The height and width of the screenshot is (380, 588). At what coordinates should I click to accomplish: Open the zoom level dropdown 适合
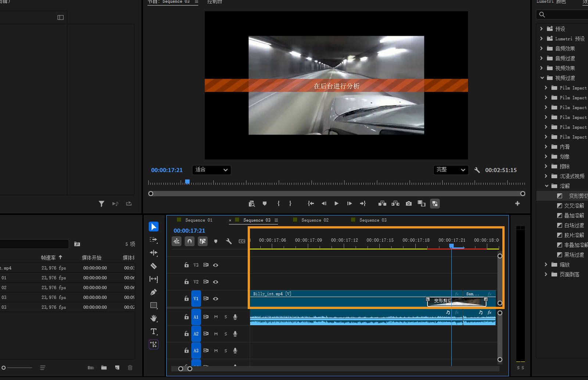click(x=211, y=170)
